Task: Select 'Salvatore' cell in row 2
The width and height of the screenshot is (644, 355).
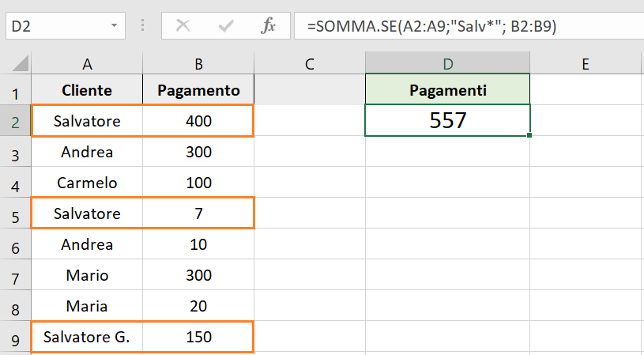Action: 87,121
